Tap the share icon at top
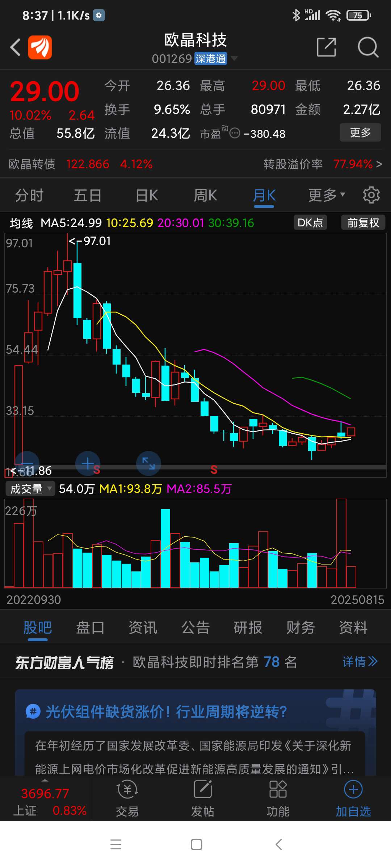 pyautogui.click(x=327, y=47)
